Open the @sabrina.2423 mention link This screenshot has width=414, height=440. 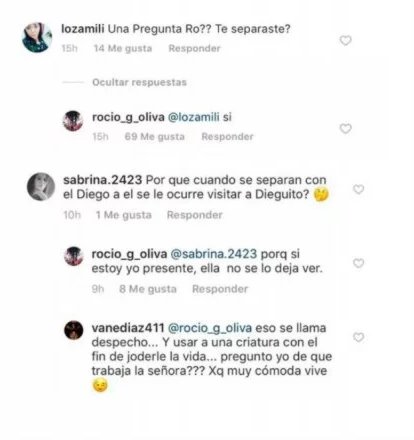pos(214,254)
